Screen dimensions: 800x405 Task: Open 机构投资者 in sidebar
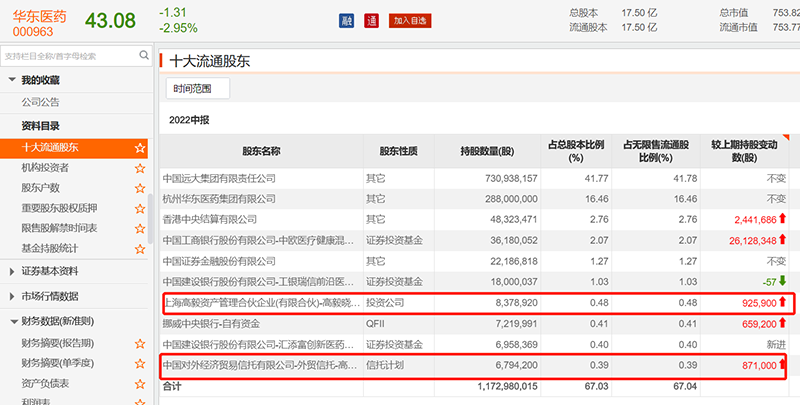click(x=45, y=168)
